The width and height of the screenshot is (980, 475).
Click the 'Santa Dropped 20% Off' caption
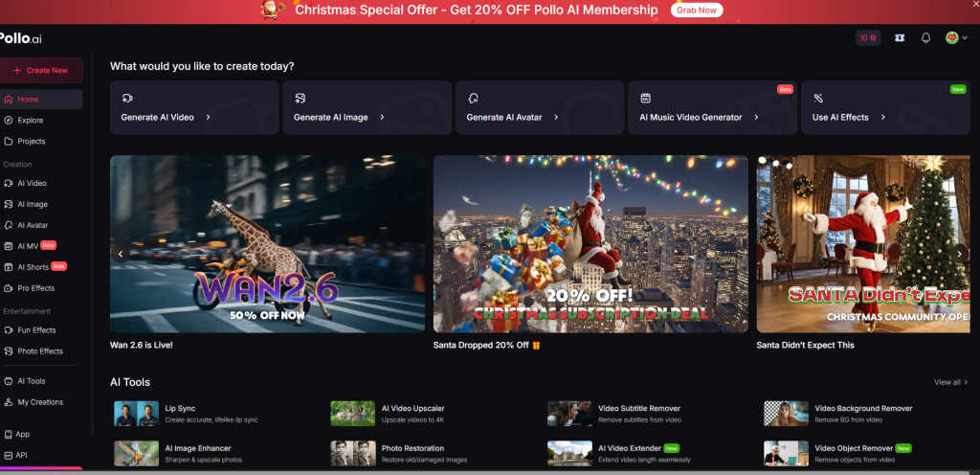point(486,345)
